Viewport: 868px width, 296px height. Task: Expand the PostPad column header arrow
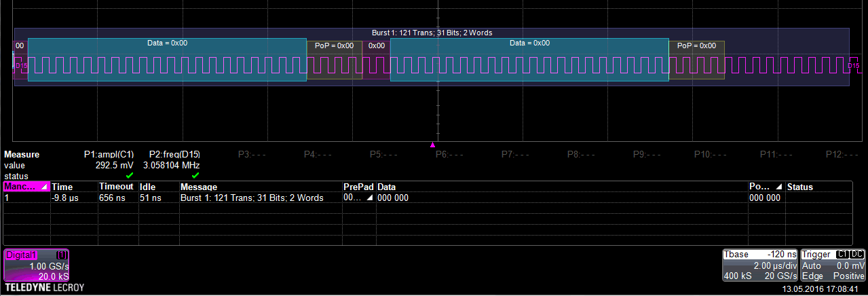778,187
